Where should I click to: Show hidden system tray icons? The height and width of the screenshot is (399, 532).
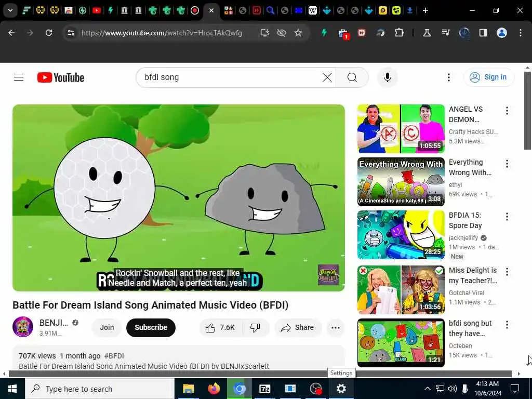(x=428, y=389)
